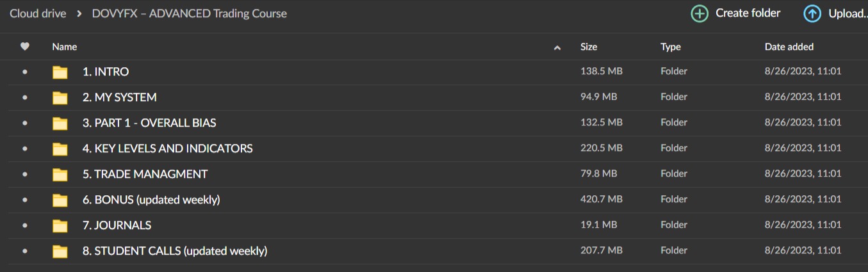Click folder icon for 6. BONUS (updated weekly)
This screenshot has width=868, height=272.
coord(60,200)
